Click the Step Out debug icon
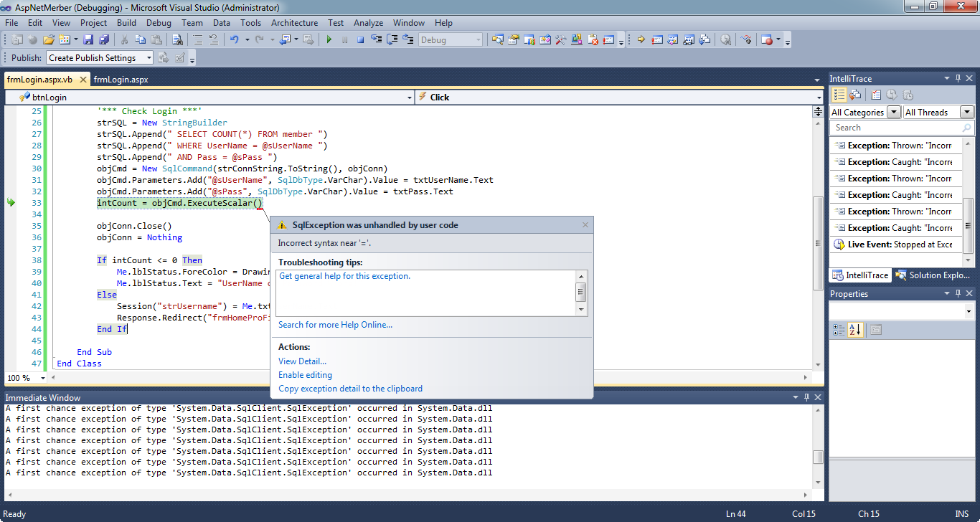This screenshot has height=522, width=980. point(408,39)
